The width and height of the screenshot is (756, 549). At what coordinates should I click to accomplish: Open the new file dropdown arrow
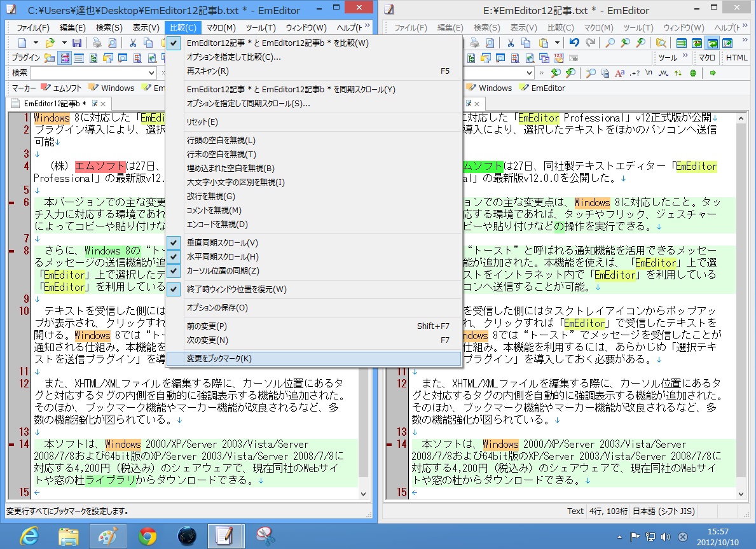(x=36, y=43)
